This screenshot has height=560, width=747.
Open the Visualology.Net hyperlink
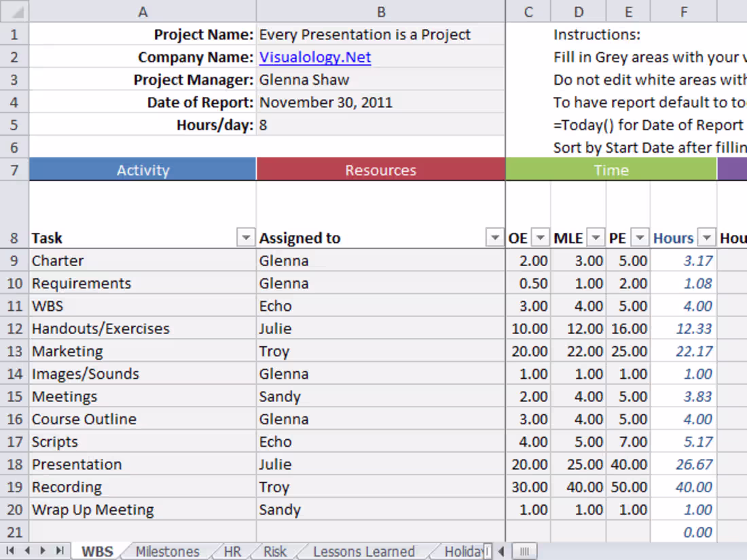coord(315,57)
